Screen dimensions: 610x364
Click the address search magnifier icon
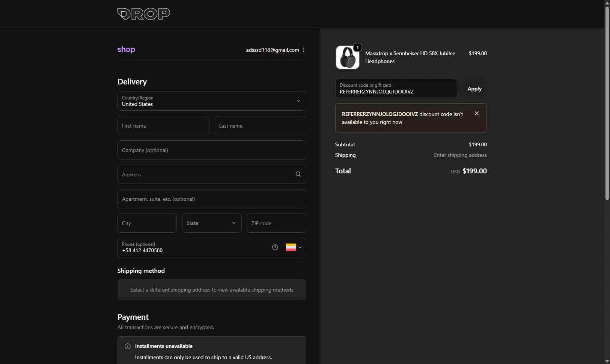(x=298, y=174)
